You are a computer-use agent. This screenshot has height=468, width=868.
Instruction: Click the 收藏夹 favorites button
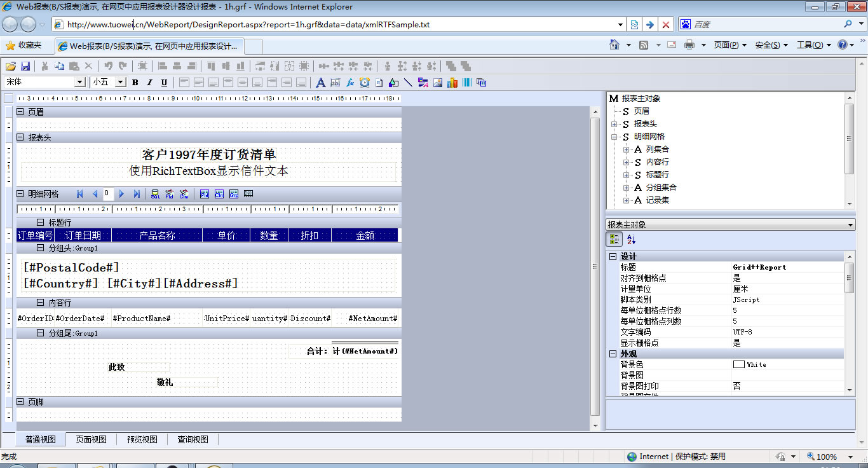(x=24, y=46)
